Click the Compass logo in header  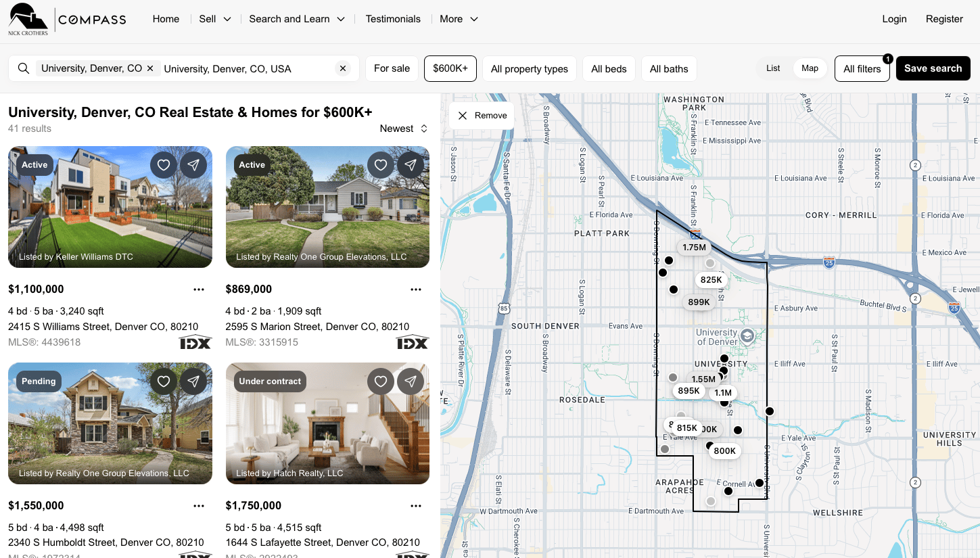[92, 20]
